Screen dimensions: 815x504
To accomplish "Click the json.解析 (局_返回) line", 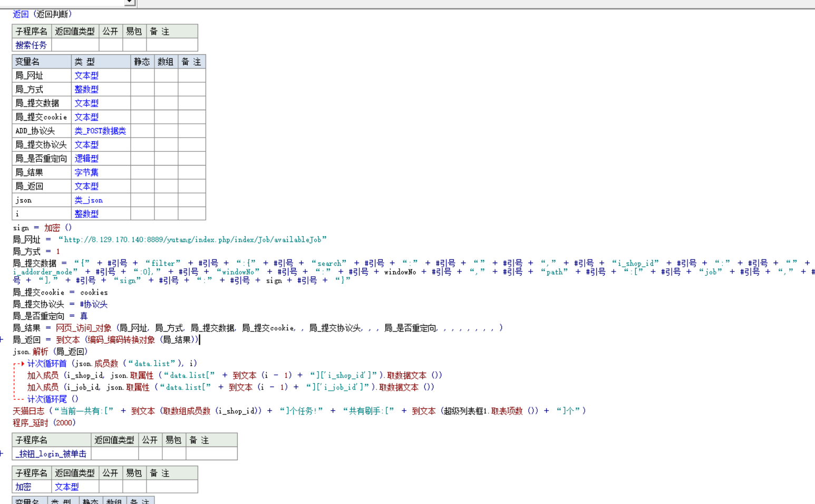I will tap(50, 352).
